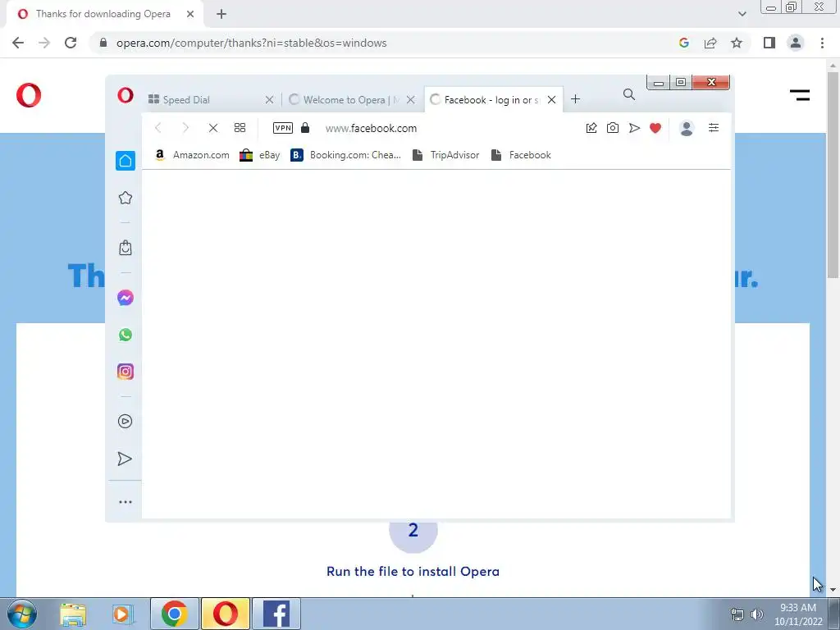Click Chrome back arrow

[18, 43]
